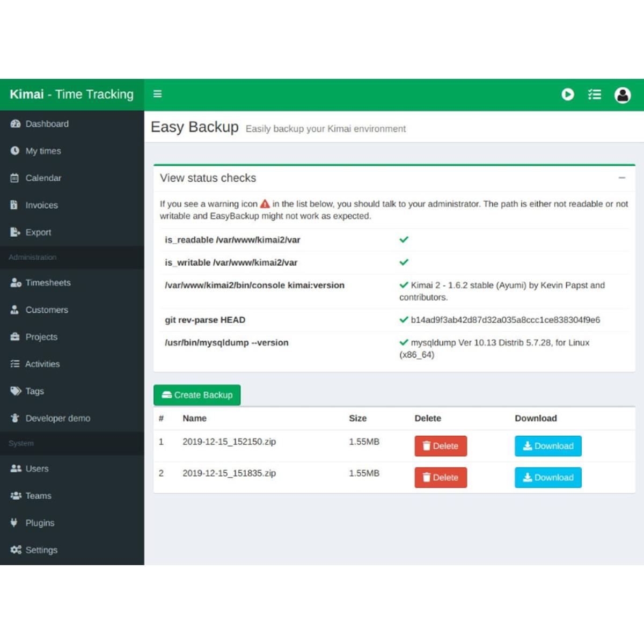Click the View status checks title
The image size is (644, 644).
coord(208,178)
